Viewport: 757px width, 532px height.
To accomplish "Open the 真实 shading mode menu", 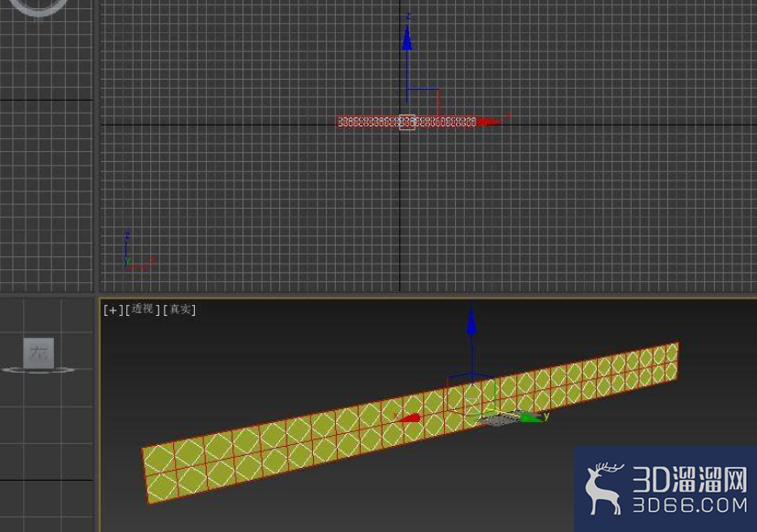I will point(179,309).
